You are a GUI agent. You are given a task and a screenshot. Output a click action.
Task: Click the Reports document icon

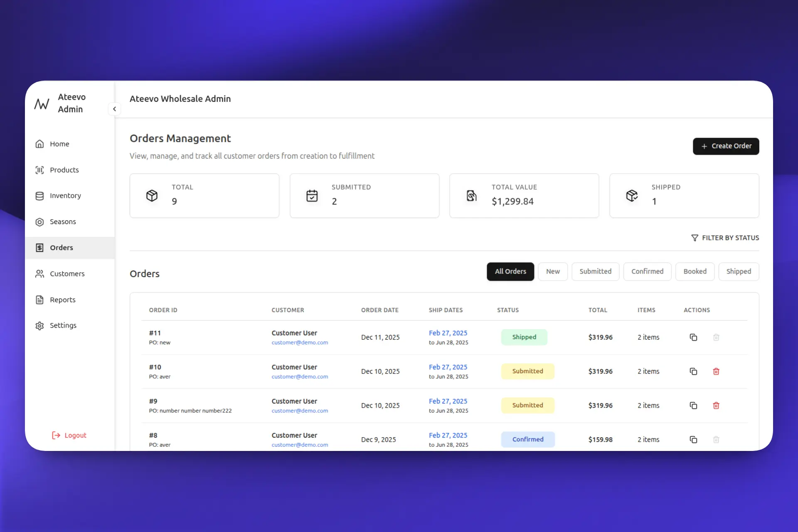39,300
